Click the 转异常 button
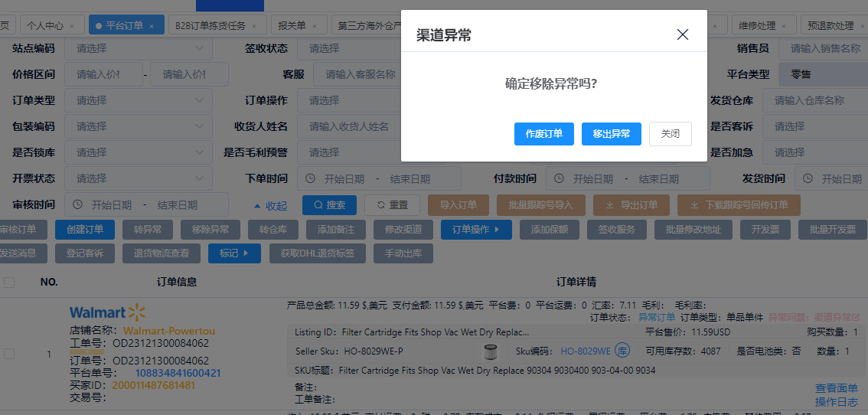The image size is (868, 415). [146, 230]
